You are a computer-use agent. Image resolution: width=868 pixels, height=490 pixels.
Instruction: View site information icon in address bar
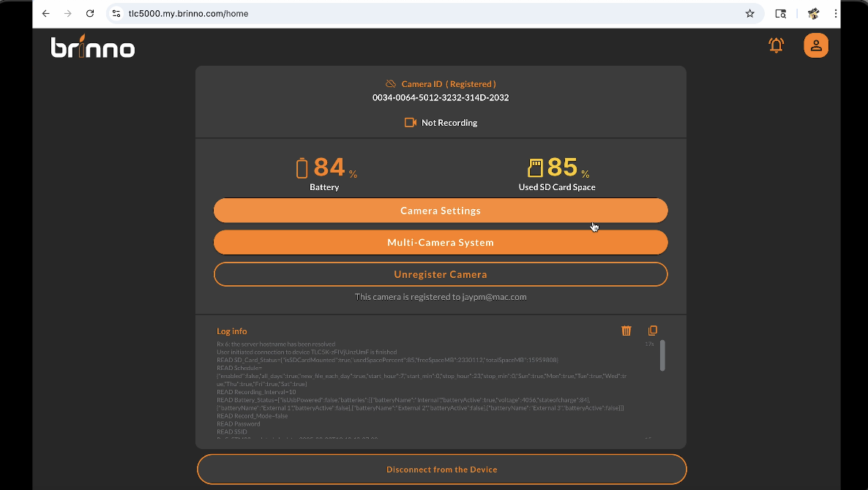116,13
